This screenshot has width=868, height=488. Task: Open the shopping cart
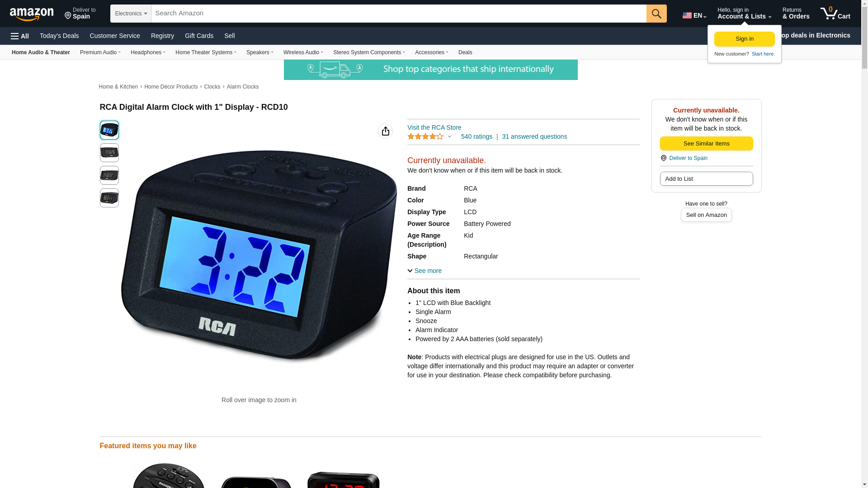point(835,14)
